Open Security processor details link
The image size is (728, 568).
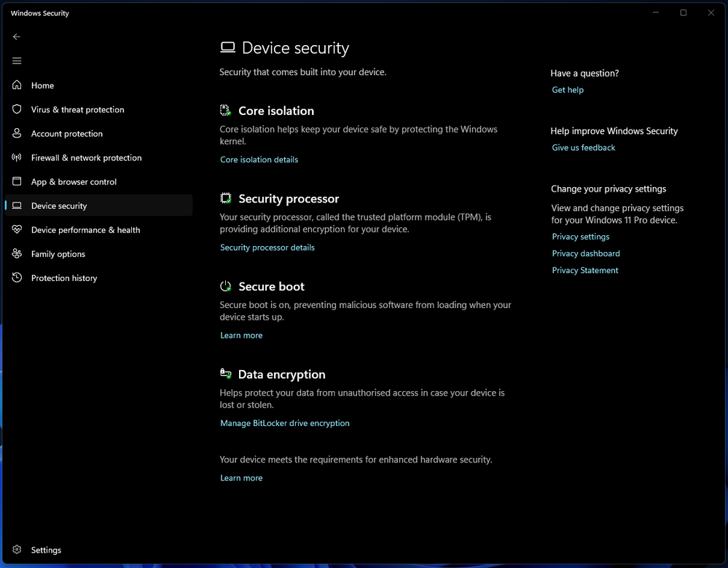267,248
